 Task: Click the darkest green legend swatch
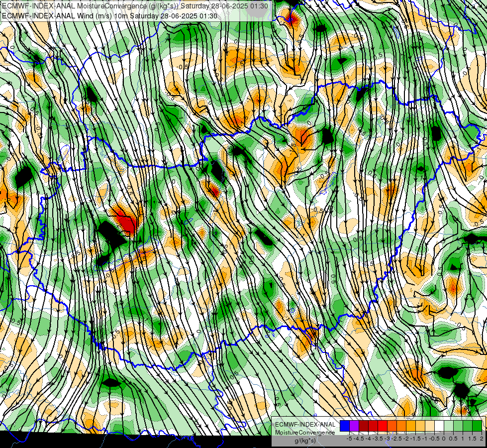pyautogui.click(x=477, y=426)
